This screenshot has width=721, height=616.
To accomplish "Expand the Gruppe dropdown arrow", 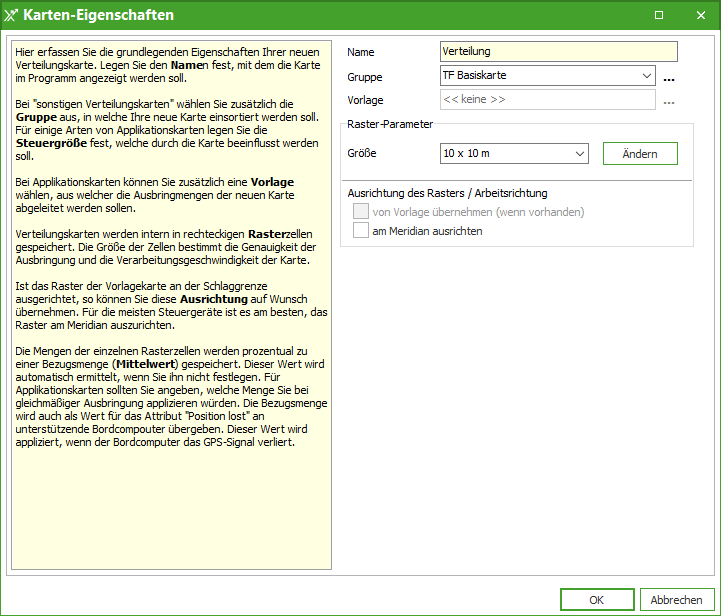I will coord(646,76).
